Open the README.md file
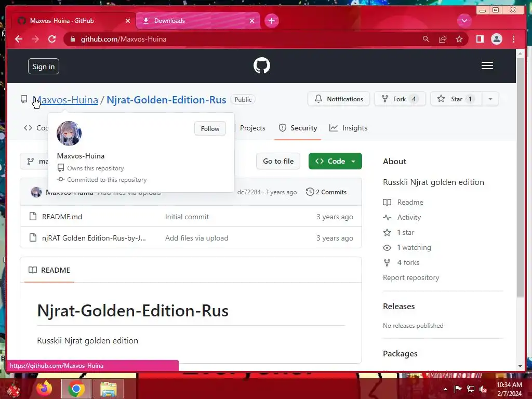 tap(62, 217)
